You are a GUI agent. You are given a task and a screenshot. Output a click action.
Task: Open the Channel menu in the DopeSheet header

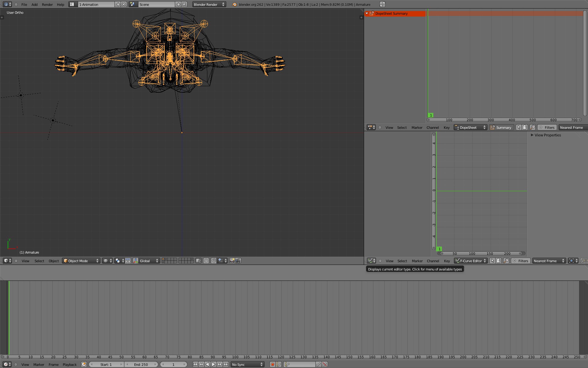coord(432,127)
